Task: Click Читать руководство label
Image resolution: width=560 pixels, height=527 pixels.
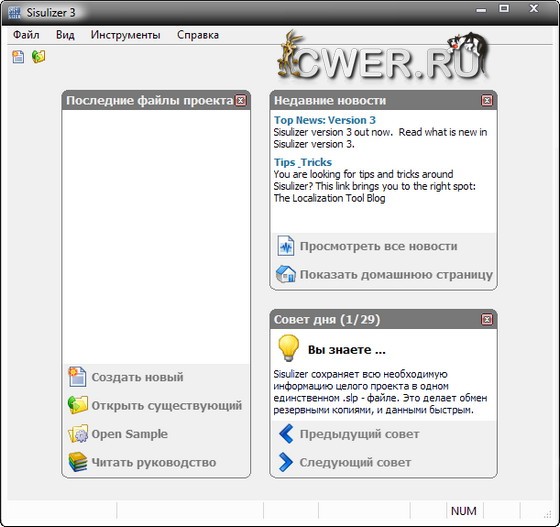Action: (x=154, y=462)
